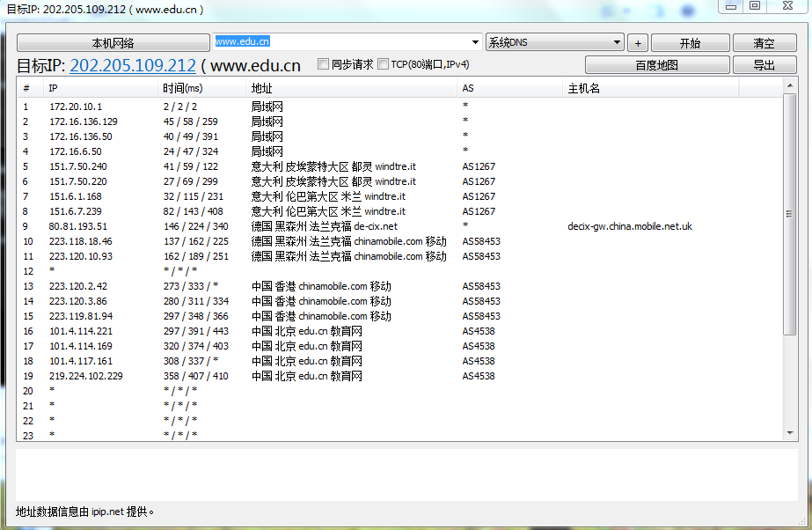The height and width of the screenshot is (530, 812).
Task: Enable the 同步请求 checkbox
Action: pyautogui.click(x=324, y=64)
